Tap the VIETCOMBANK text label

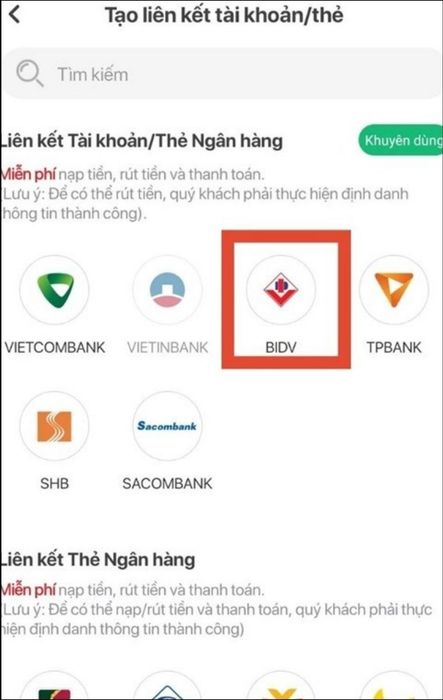54,347
